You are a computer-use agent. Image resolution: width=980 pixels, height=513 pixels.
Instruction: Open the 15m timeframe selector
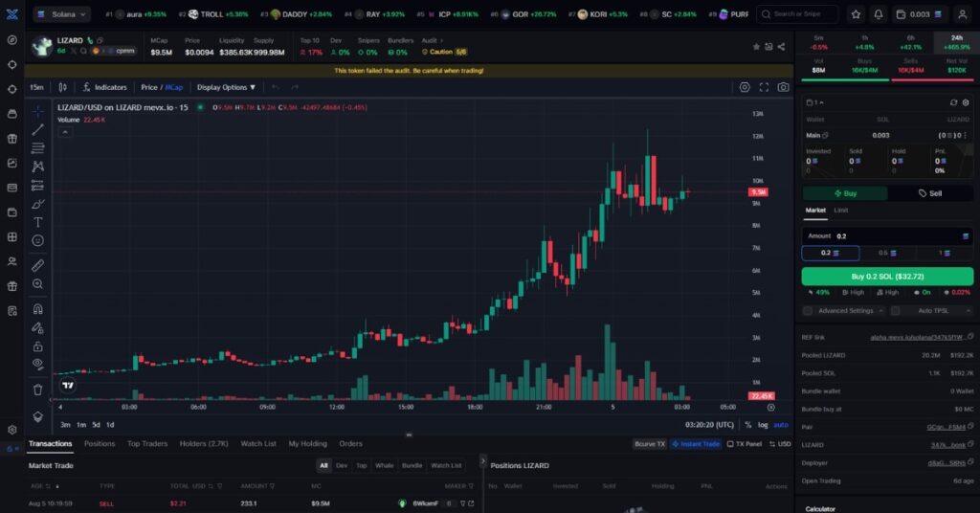[x=37, y=87]
